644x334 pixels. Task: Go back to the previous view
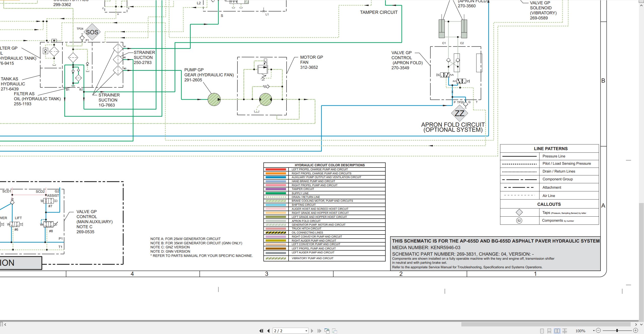pyautogui.click(x=327, y=331)
